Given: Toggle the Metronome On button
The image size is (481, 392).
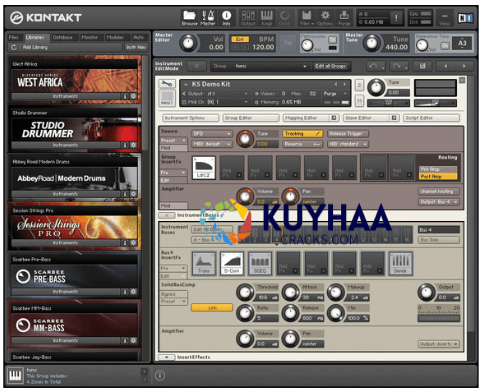Looking at the screenshot, I should [332, 40].
